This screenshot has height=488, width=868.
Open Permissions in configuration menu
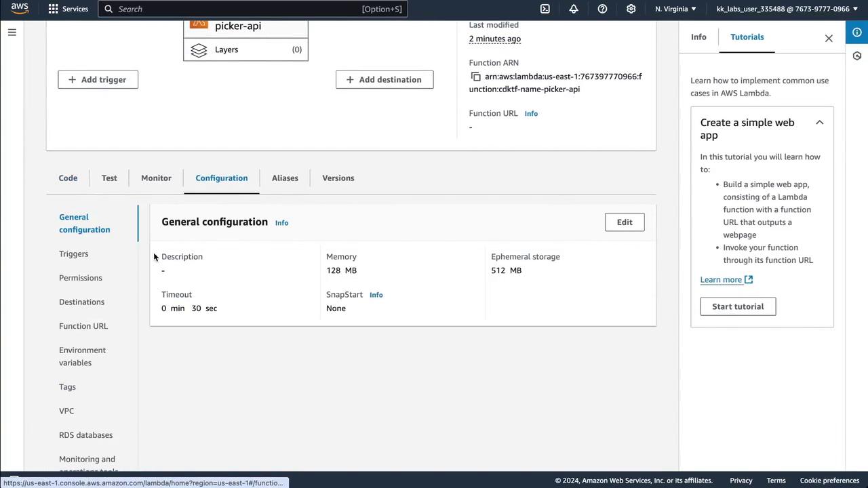click(81, 278)
